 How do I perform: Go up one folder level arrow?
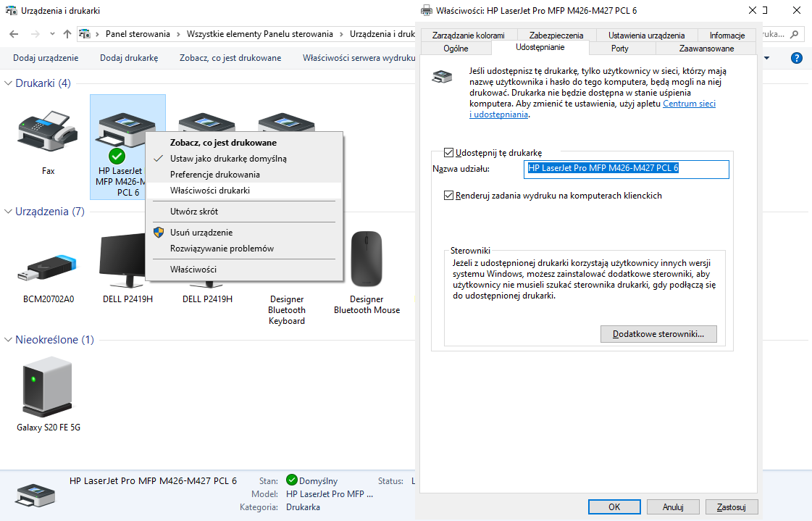[x=67, y=34]
